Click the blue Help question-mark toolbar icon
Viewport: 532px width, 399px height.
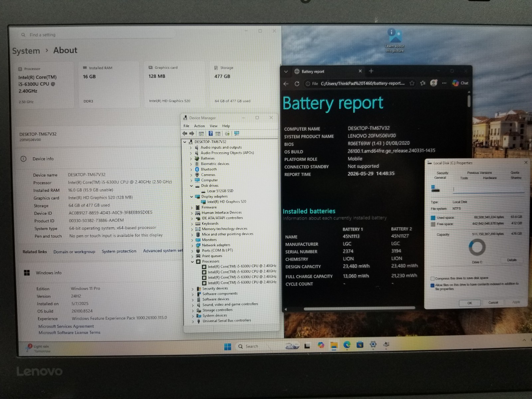(210, 133)
